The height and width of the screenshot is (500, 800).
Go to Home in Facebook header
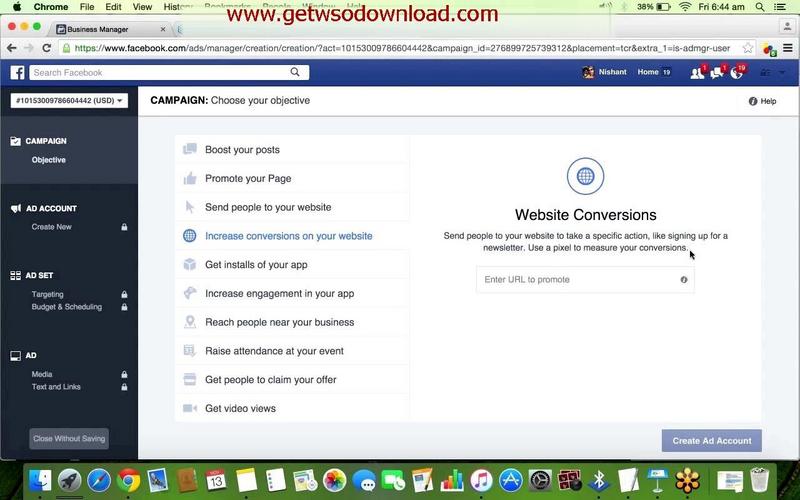pos(648,72)
